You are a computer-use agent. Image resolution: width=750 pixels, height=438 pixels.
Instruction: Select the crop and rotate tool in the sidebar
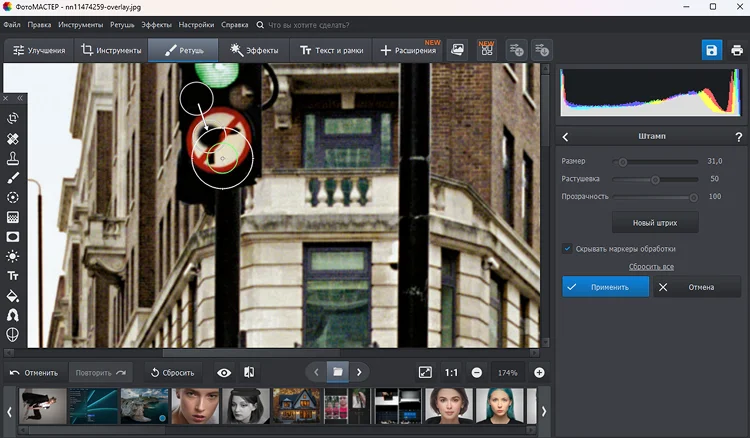click(x=13, y=118)
